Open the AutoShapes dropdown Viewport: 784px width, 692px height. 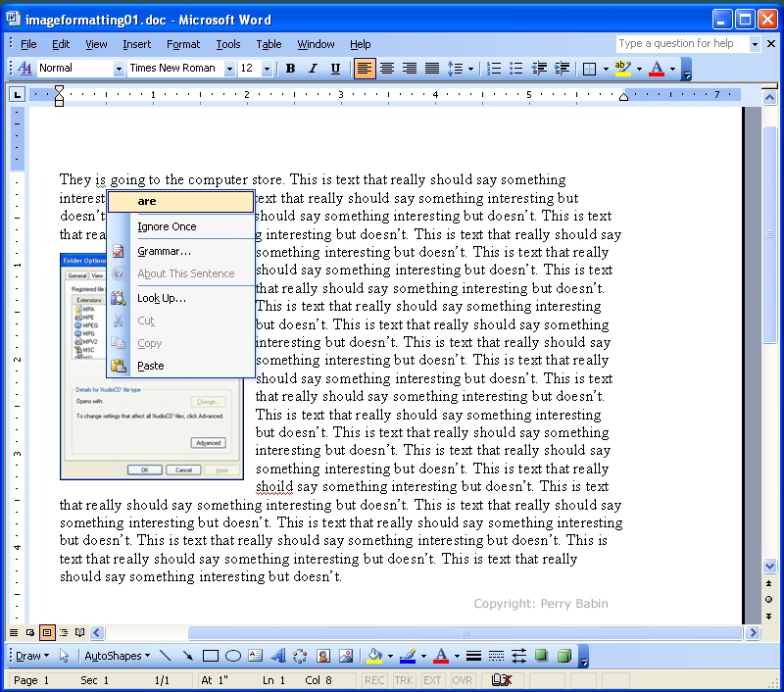pyautogui.click(x=118, y=656)
